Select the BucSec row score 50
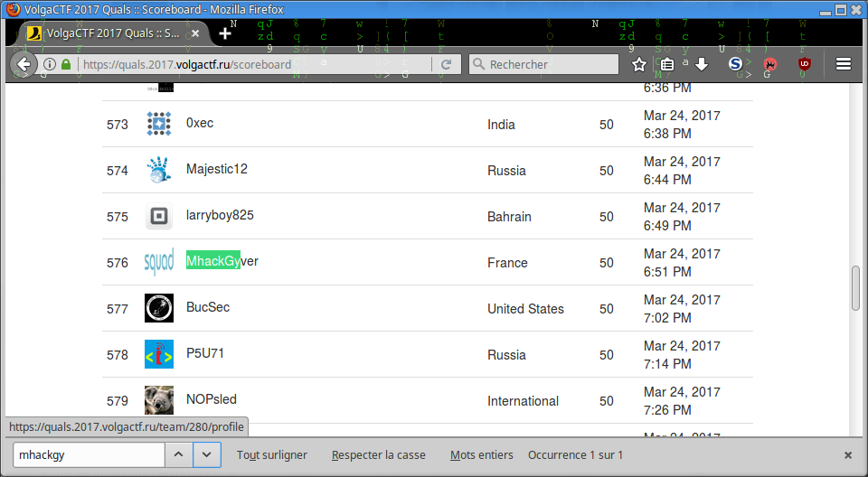 click(x=606, y=309)
